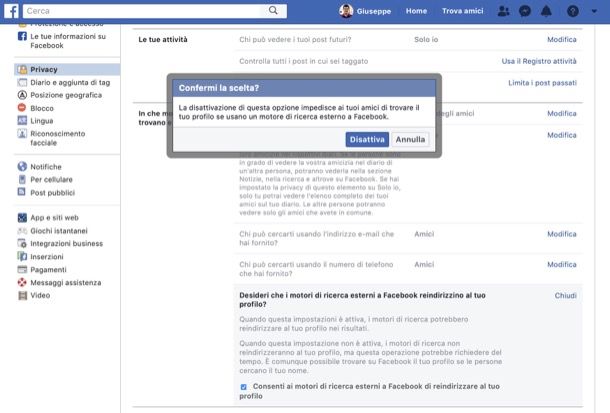Click the Notifiche globe icon
Screen dimensions: 610x413
22,166
